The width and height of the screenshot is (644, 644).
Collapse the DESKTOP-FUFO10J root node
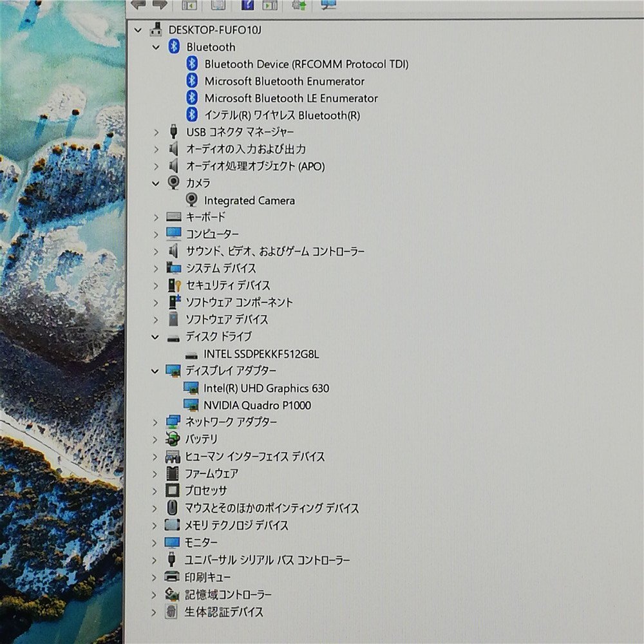pyautogui.click(x=138, y=30)
